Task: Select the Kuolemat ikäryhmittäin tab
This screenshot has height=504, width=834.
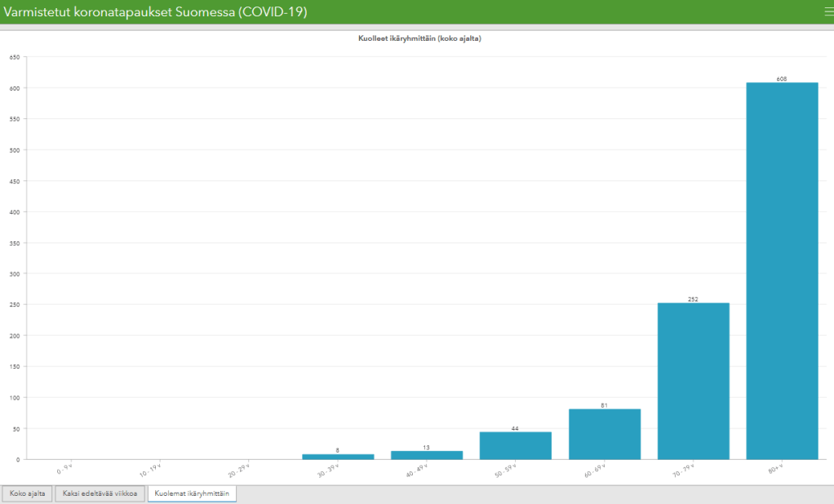Action: click(192, 494)
